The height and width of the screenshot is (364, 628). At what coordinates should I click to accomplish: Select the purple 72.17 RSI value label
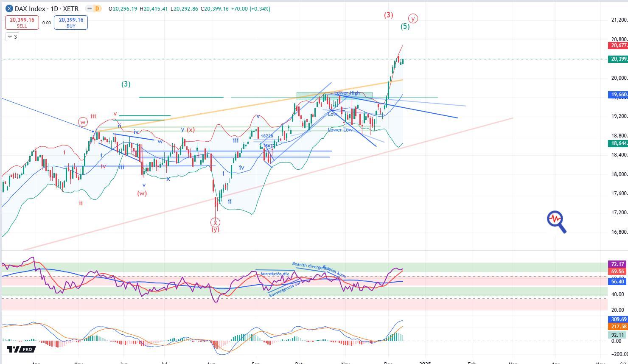617,264
